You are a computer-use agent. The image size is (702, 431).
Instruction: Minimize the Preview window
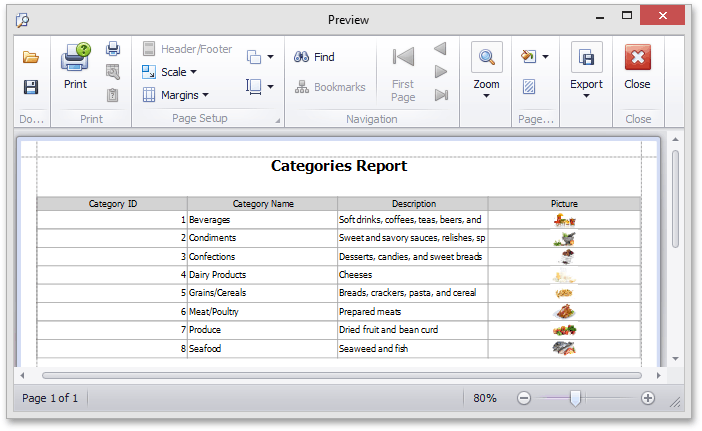600,17
